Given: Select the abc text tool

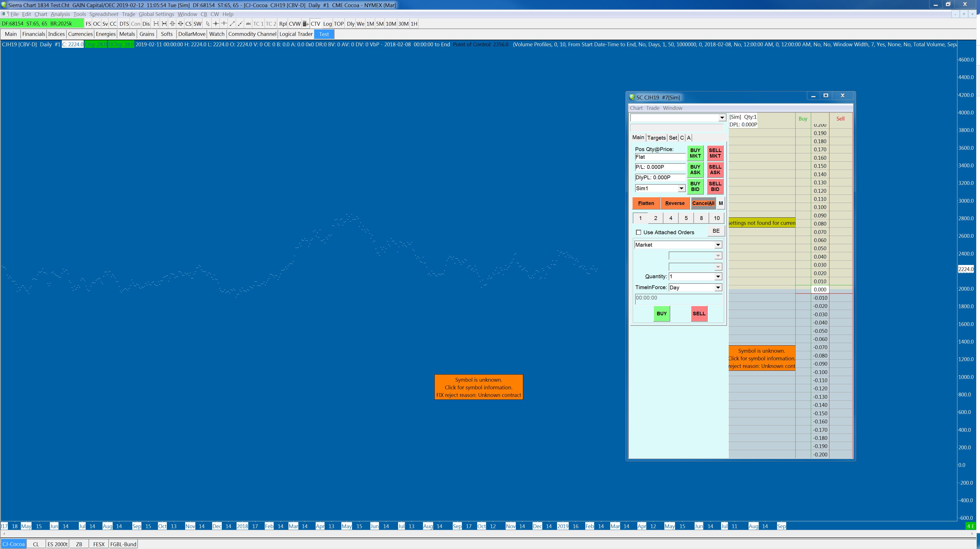Looking at the screenshot, I should [248, 24].
